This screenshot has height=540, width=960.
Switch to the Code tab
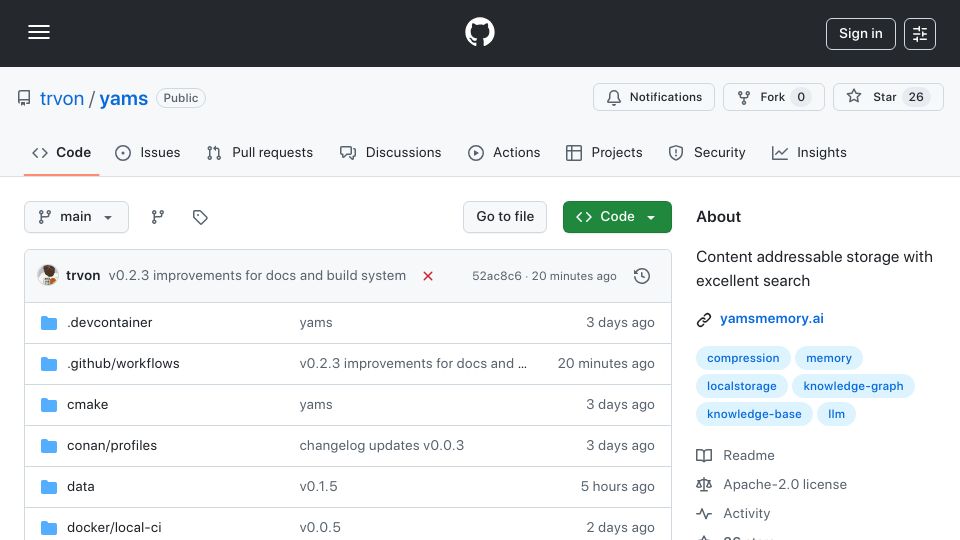pos(61,152)
